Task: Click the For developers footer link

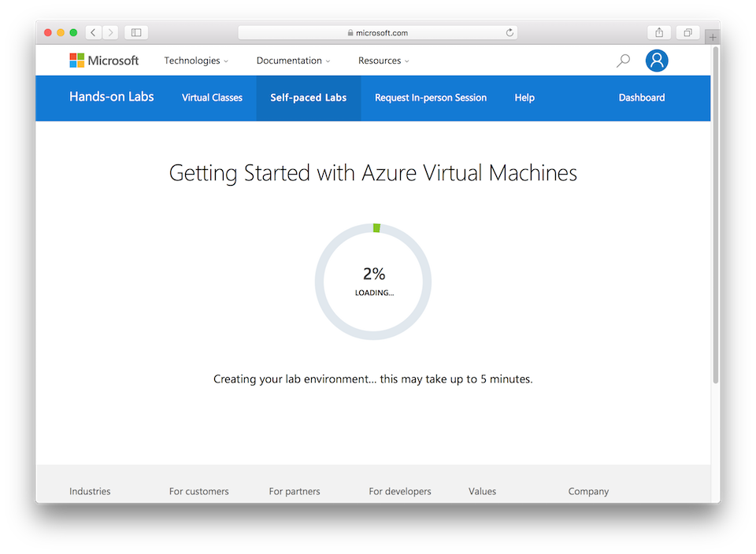Action: coord(400,491)
